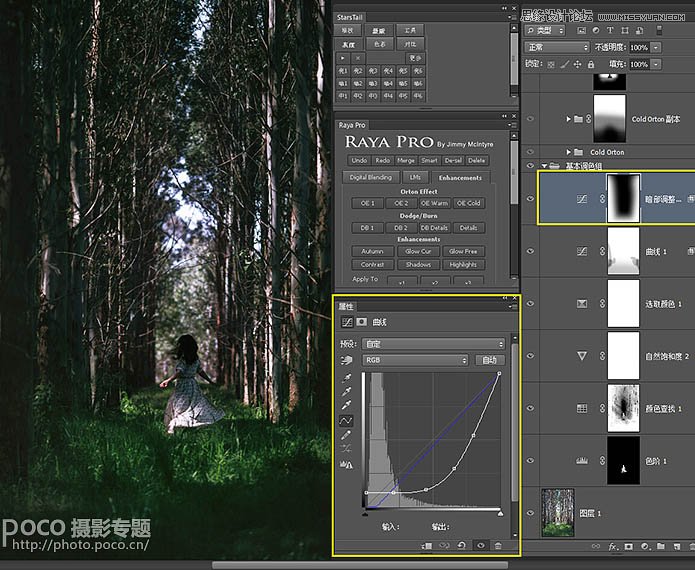The width and height of the screenshot is (695, 570).
Task: Click the white point input slider triangle
Action: [500, 514]
